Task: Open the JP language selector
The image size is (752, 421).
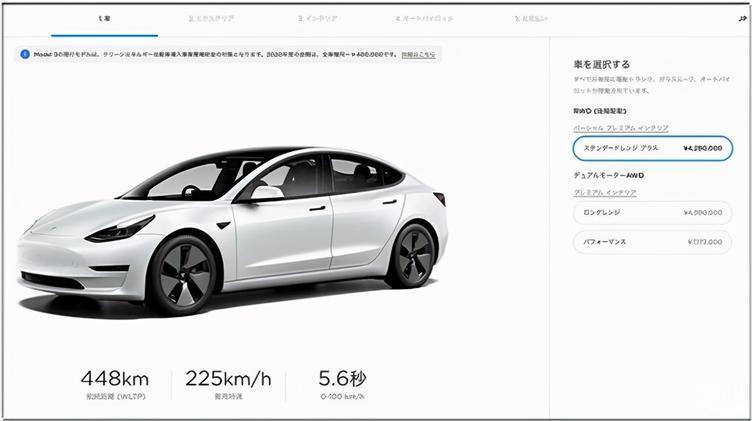Action: point(742,19)
